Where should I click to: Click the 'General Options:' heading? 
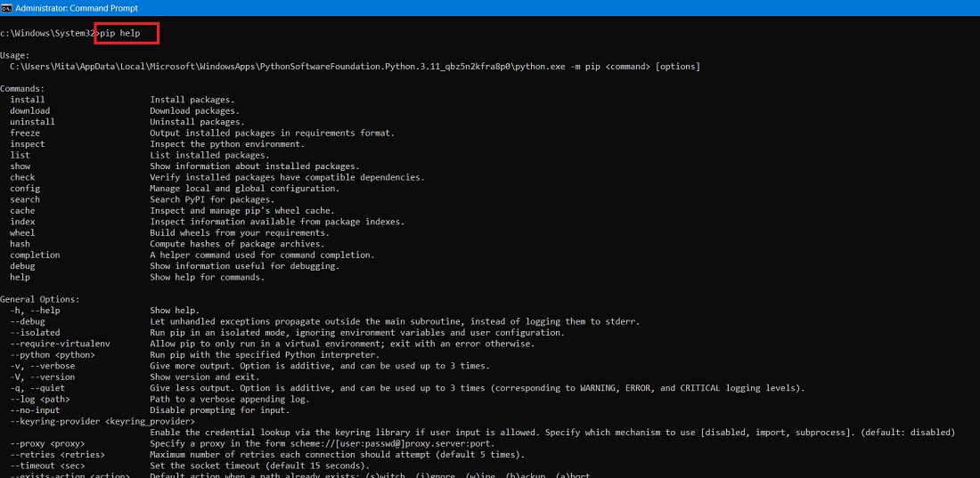(x=40, y=299)
